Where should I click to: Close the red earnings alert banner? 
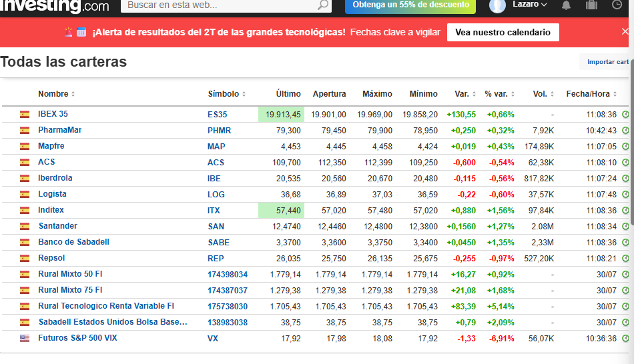(625, 31)
